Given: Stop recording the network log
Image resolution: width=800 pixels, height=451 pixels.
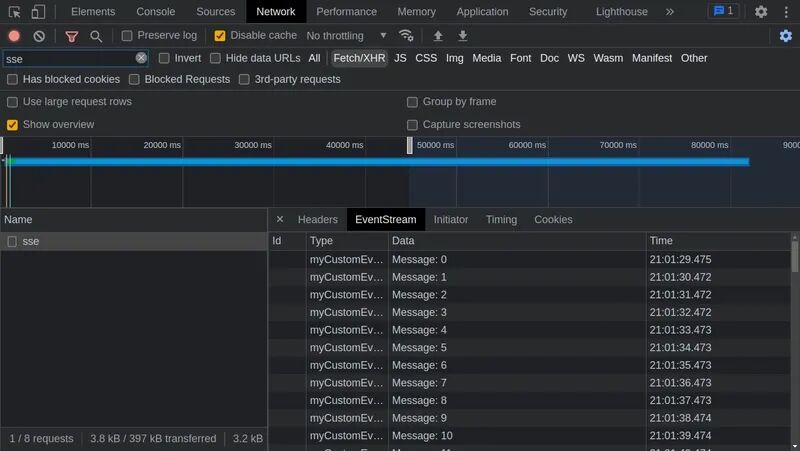Looking at the screenshot, I should tap(14, 36).
